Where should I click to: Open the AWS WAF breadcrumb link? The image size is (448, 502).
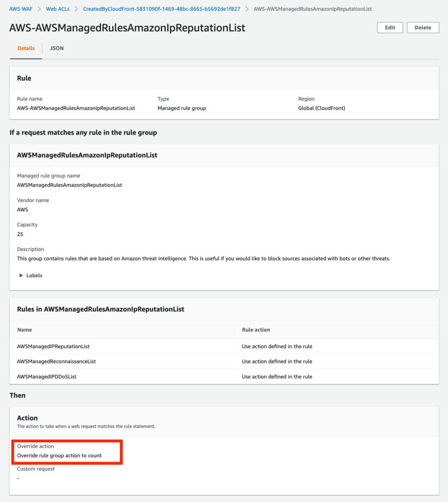21,8
